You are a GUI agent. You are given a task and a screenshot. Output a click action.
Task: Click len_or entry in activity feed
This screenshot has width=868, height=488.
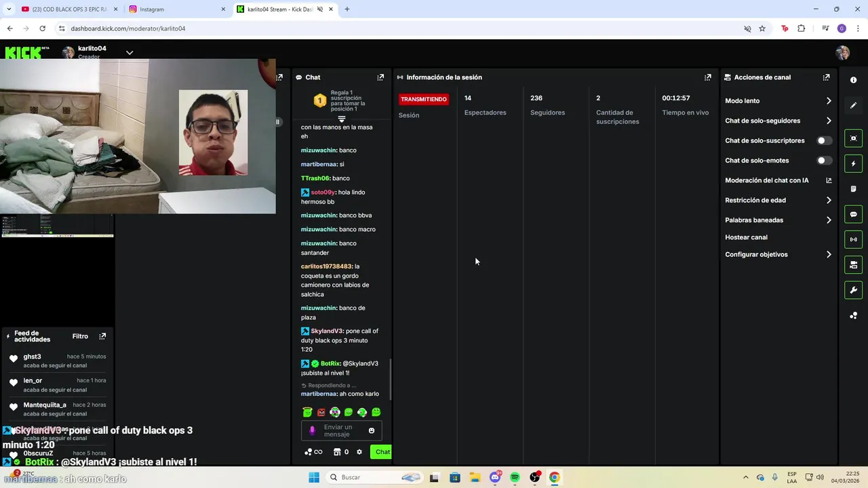[x=58, y=385]
